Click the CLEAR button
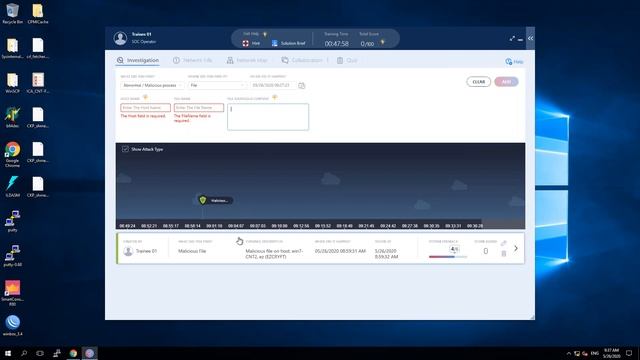 coord(478,82)
